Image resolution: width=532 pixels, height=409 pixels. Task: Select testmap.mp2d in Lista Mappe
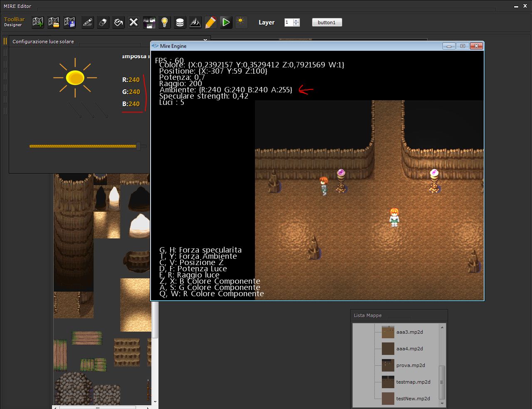(413, 382)
